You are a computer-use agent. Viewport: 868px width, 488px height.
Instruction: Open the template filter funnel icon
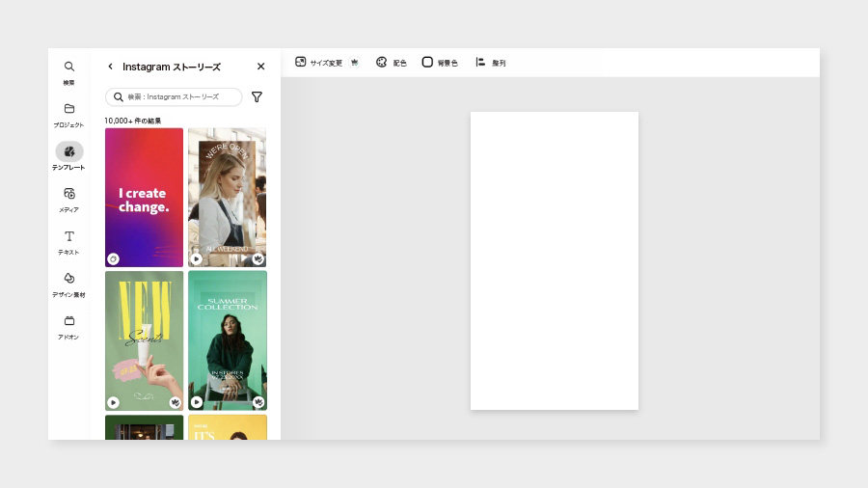[x=257, y=96]
